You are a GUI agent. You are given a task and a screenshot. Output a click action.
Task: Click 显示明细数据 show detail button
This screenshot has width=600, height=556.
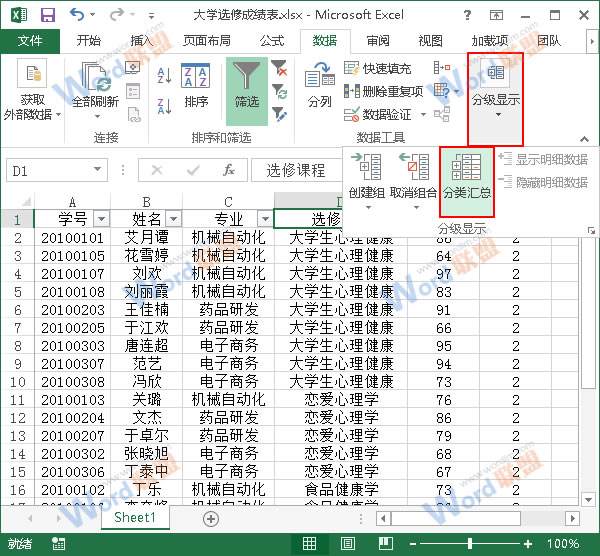pos(543,159)
